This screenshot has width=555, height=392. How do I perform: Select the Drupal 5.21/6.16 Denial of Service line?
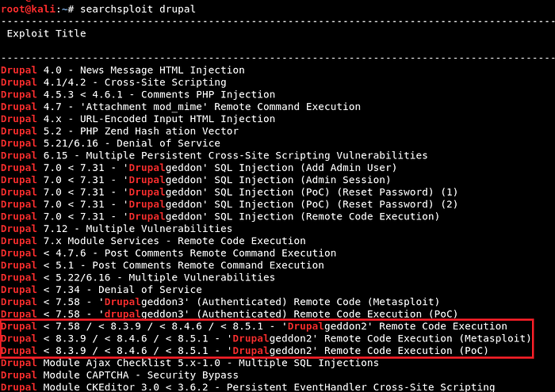pyautogui.click(x=110, y=143)
